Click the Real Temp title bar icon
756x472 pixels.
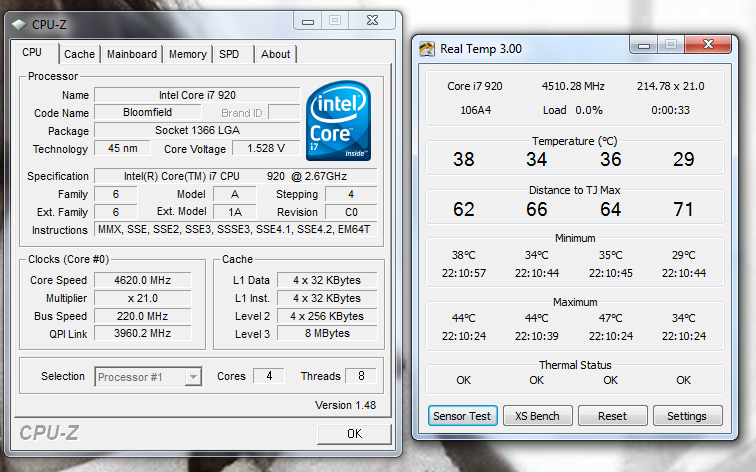click(427, 48)
